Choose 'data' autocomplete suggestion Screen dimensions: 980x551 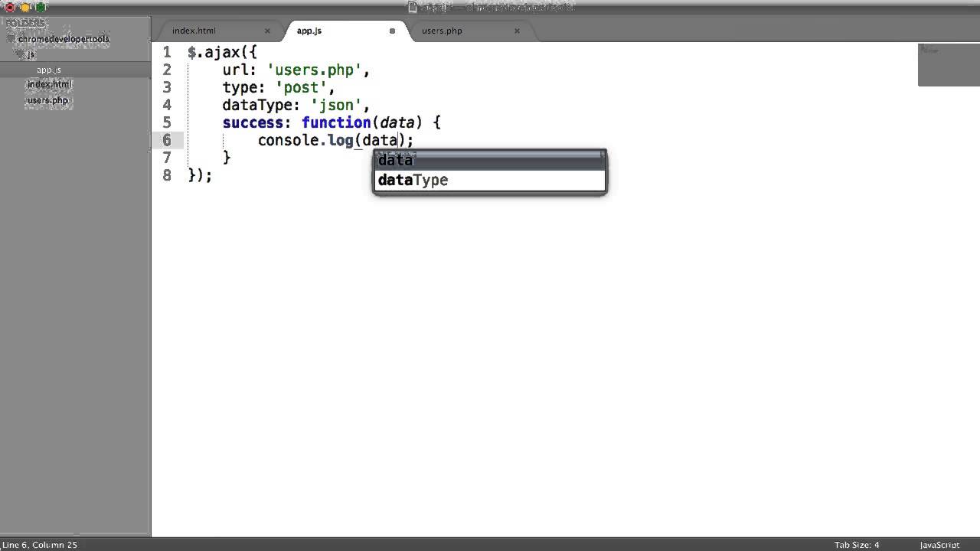point(490,160)
